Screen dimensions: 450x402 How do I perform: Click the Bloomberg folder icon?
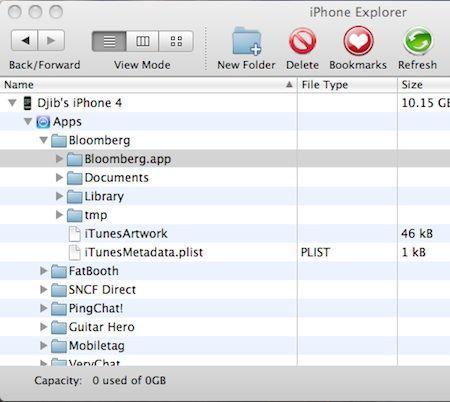coord(59,141)
